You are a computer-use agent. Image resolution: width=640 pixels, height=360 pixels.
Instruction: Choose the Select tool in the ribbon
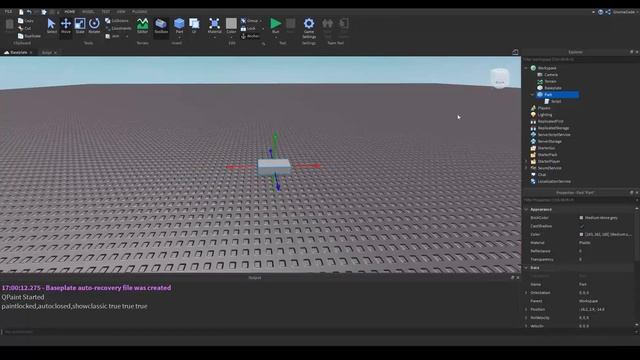click(x=51, y=26)
